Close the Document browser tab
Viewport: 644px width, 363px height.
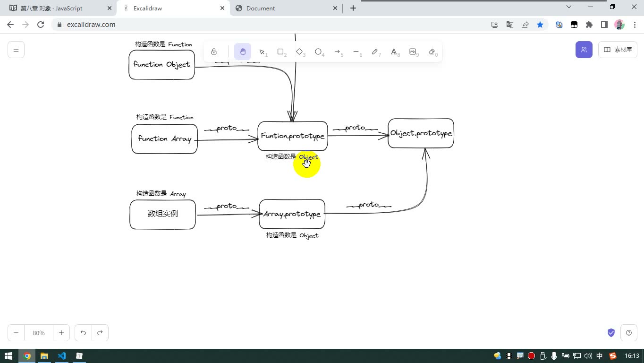point(335,8)
